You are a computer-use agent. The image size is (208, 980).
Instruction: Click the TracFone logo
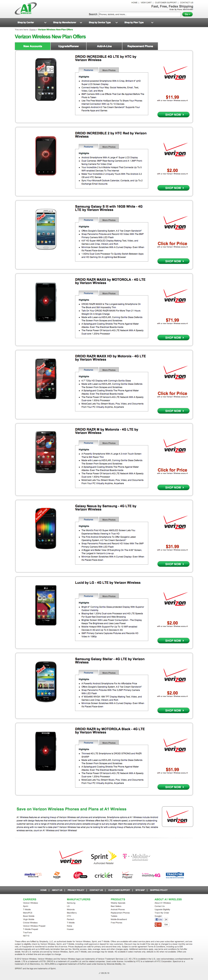175,874
